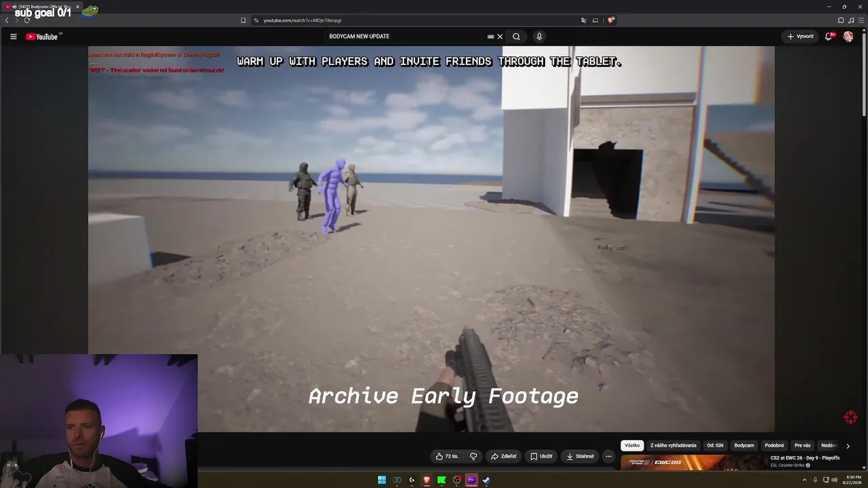Open the YouTube guide menu

13,37
